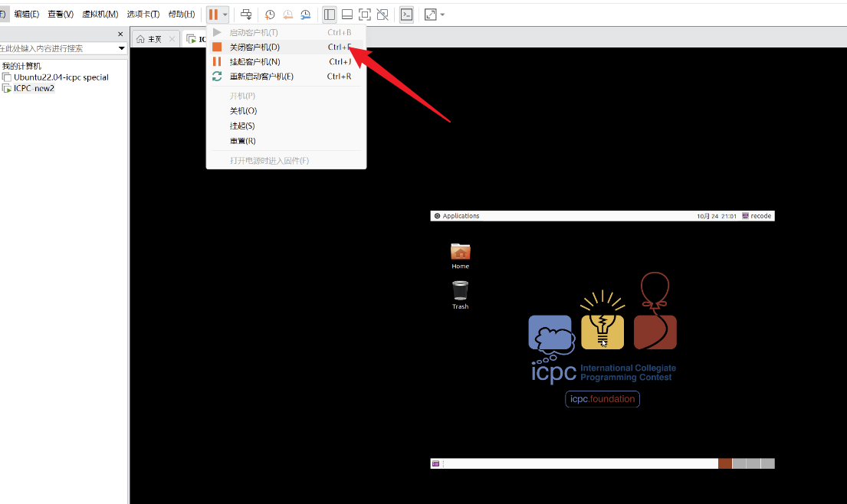847x504 pixels.
Task: Click the stretch guest display icon
Action: point(431,15)
